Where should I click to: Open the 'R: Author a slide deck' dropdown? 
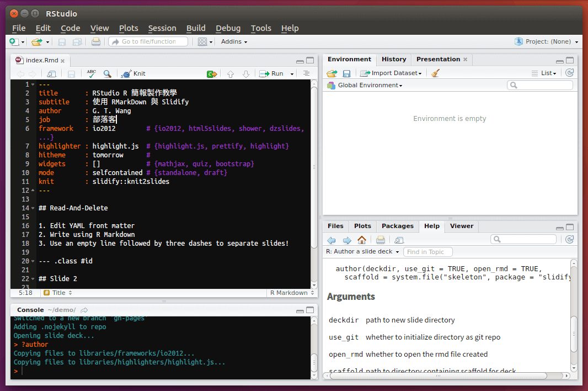[362, 252]
